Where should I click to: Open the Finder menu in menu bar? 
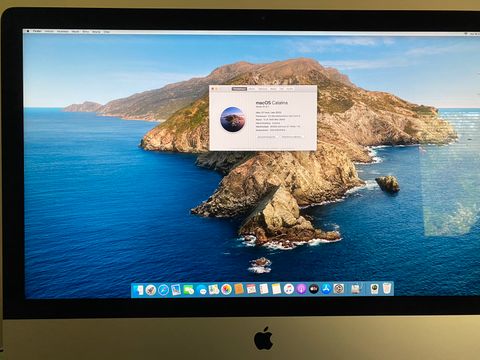pyautogui.click(x=37, y=31)
